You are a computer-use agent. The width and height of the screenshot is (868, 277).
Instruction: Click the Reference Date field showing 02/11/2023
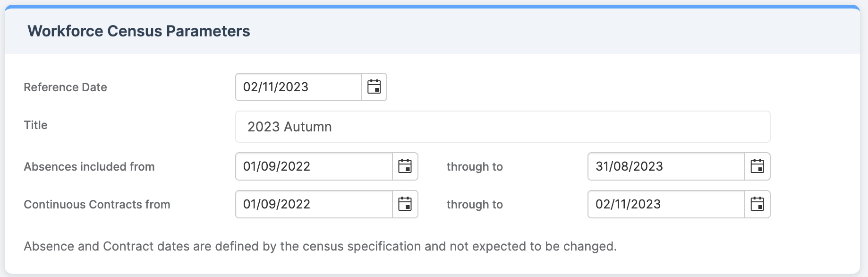[298, 87]
